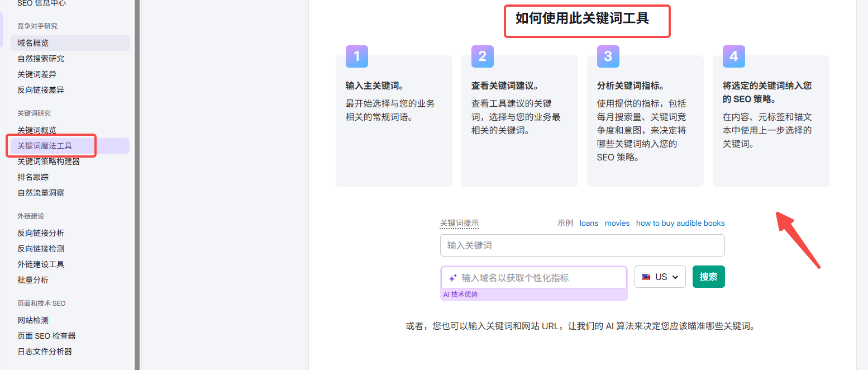Image resolution: width=868 pixels, height=370 pixels.
Task: Click example 'how to buy audible books'
Action: (680, 223)
